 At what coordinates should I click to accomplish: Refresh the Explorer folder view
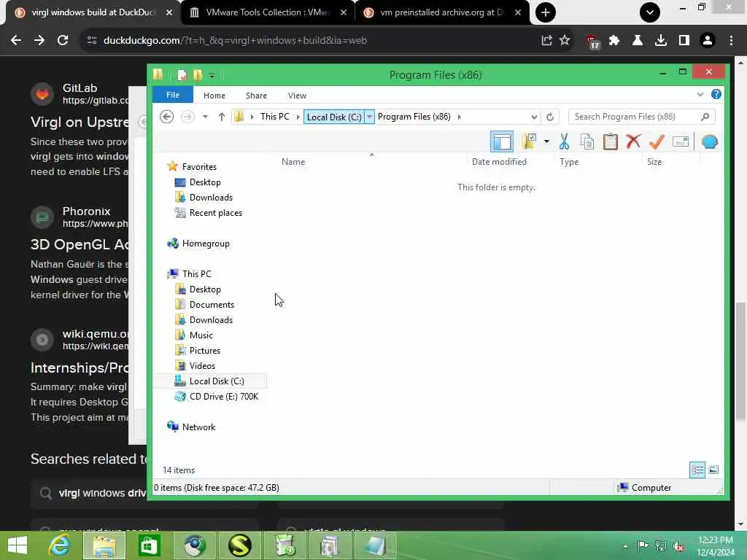point(550,117)
